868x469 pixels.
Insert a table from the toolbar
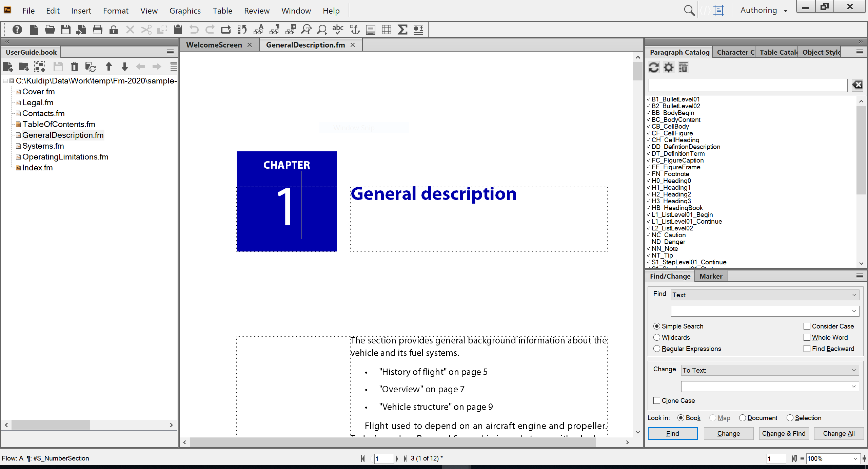(x=386, y=30)
